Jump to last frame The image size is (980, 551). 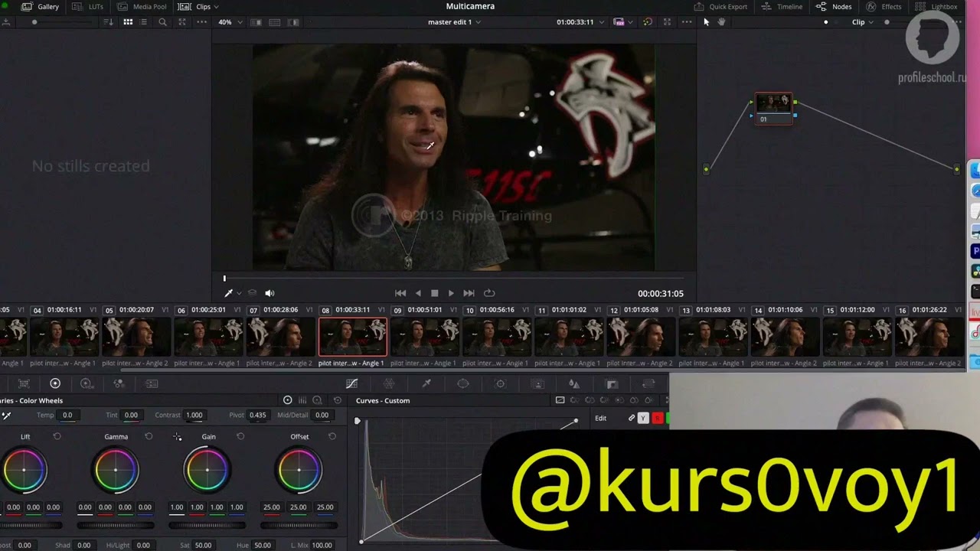point(469,293)
